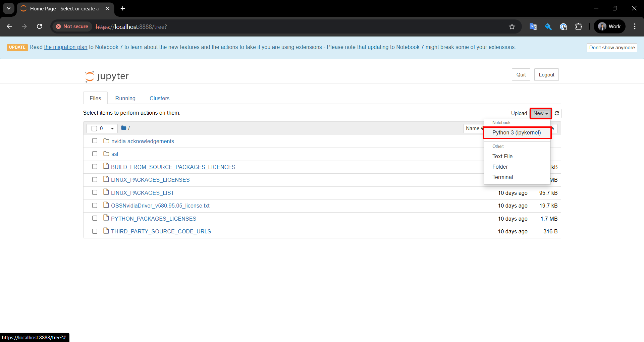This screenshot has width=644, height=342.
Task: Open BUILD_FROM_SOURCE_PACKAGES_LICENCES file
Action: tap(173, 167)
